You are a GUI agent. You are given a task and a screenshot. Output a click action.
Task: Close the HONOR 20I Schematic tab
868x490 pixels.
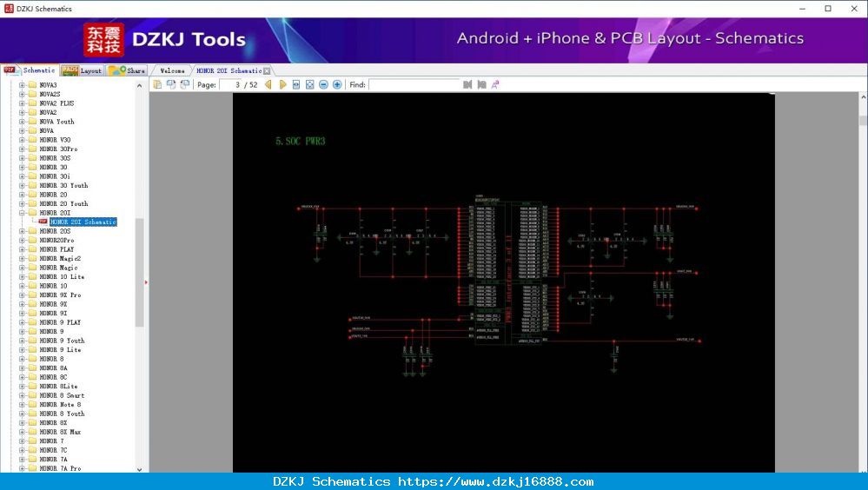tap(267, 71)
